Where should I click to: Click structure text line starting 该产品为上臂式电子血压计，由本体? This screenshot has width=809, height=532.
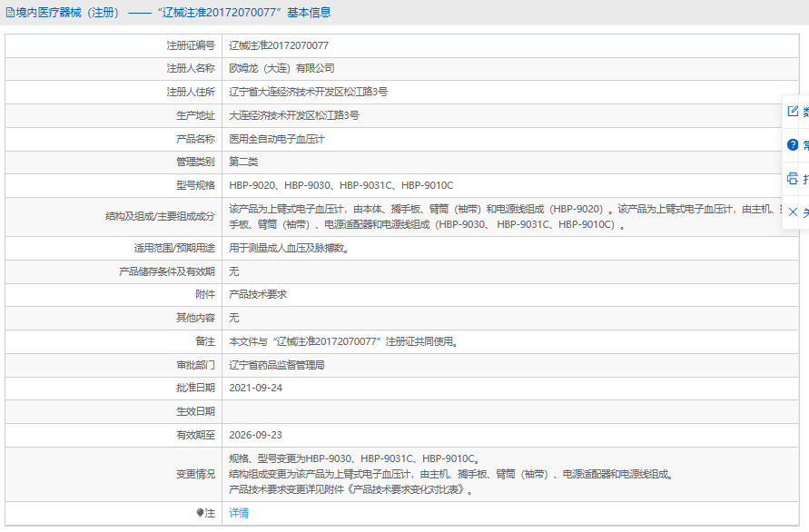coord(506,209)
